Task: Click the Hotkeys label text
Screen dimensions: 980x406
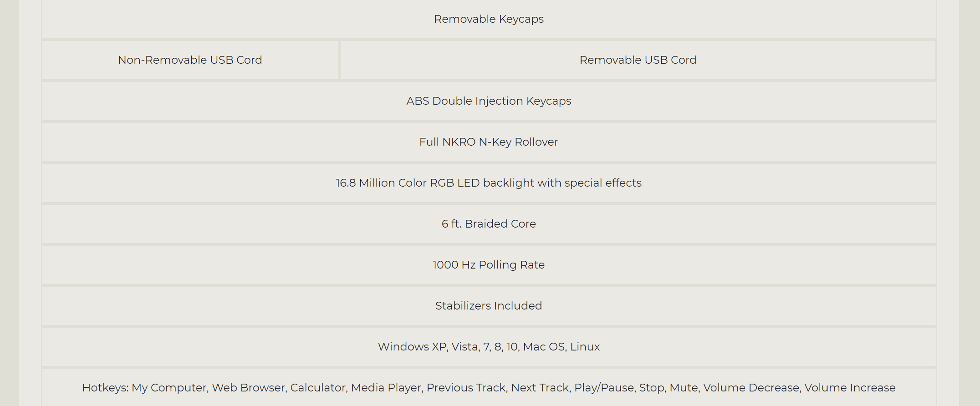Action: [x=105, y=388]
